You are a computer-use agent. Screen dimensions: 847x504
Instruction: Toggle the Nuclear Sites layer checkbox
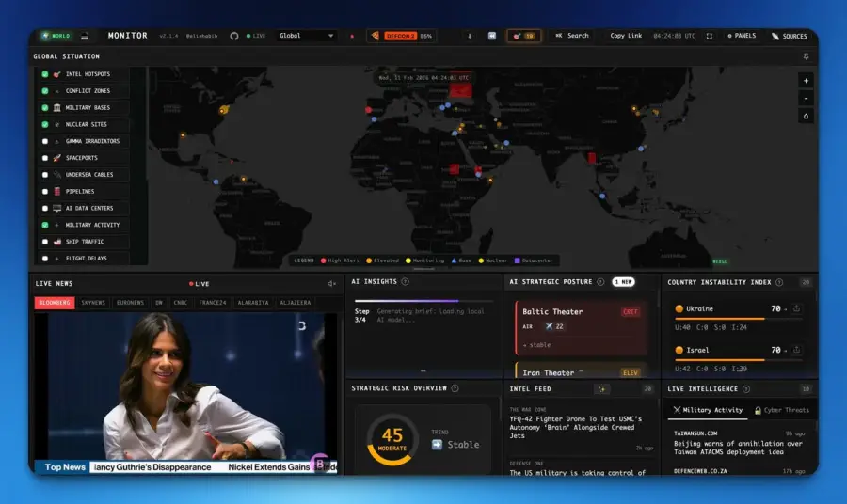[x=45, y=125]
